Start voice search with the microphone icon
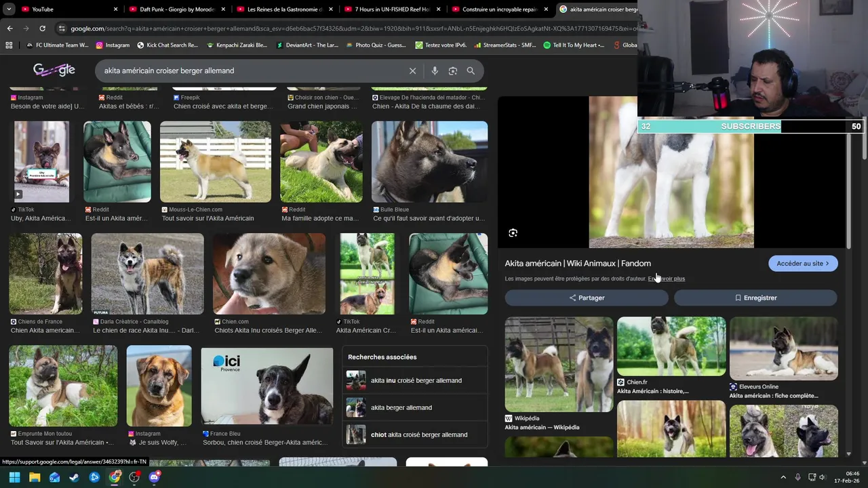The height and width of the screenshot is (488, 868). coord(435,70)
